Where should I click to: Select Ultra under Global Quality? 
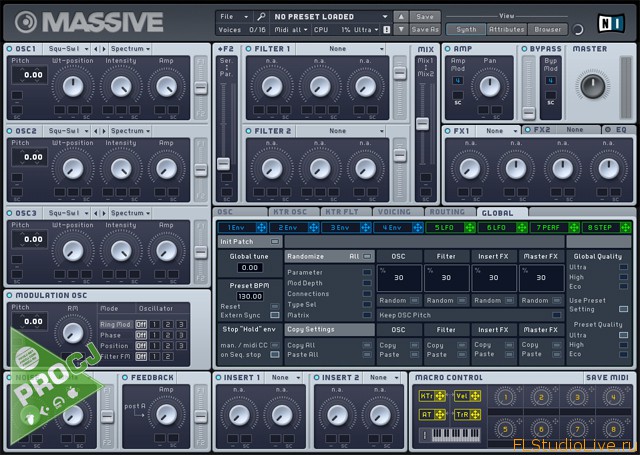[624, 267]
